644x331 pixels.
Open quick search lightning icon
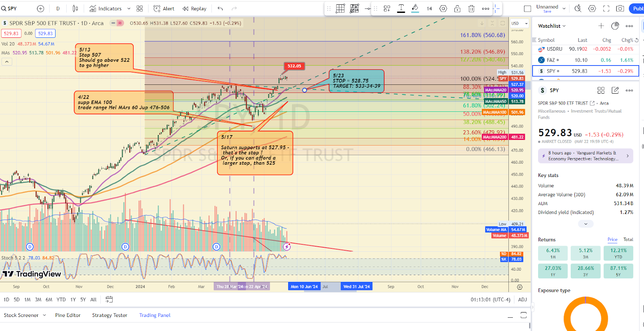click(578, 8)
